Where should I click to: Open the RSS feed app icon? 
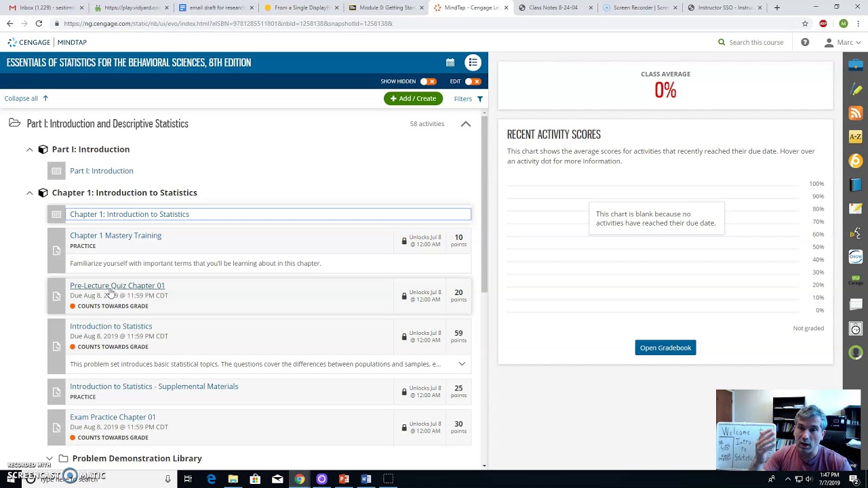[856, 113]
